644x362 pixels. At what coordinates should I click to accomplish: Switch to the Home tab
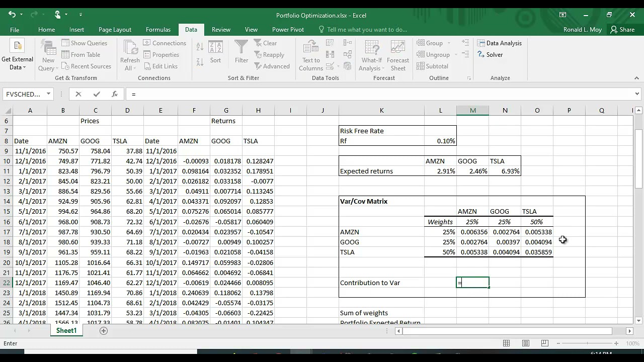tap(46, 30)
